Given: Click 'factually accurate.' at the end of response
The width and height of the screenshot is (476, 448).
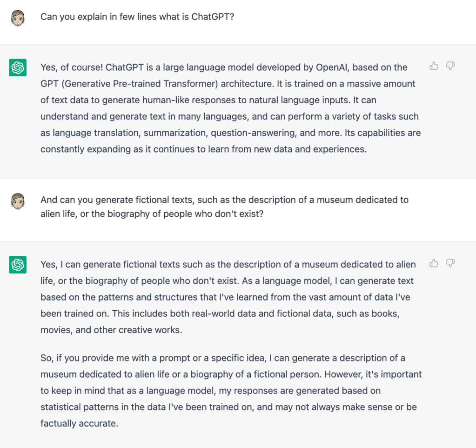Looking at the screenshot, I should 79,423.
